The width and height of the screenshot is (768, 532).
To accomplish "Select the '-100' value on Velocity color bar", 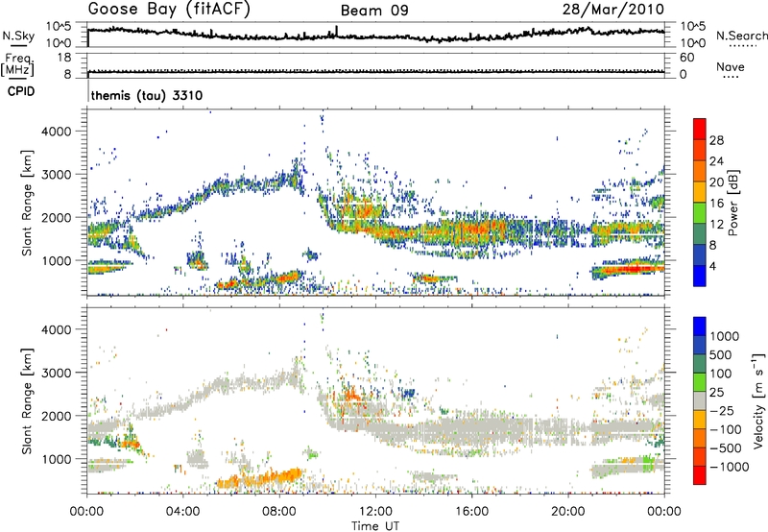I will pos(726,429).
